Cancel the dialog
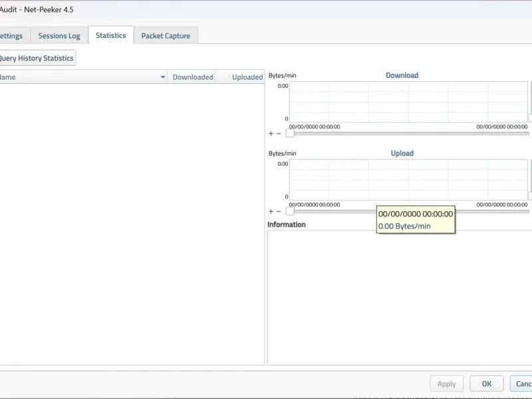 click(523, 384)
